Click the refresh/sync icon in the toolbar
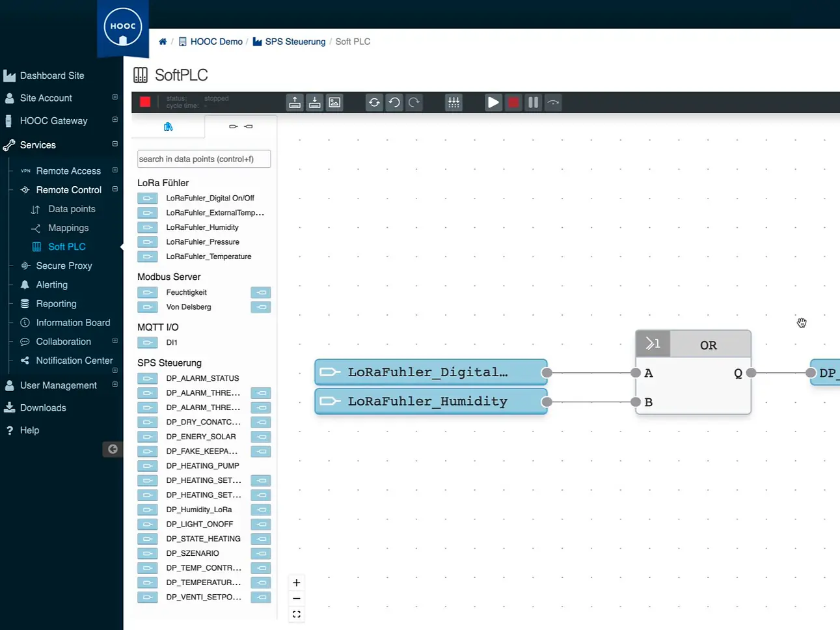This screenshot has height=630, width=840. pos(374,102)
